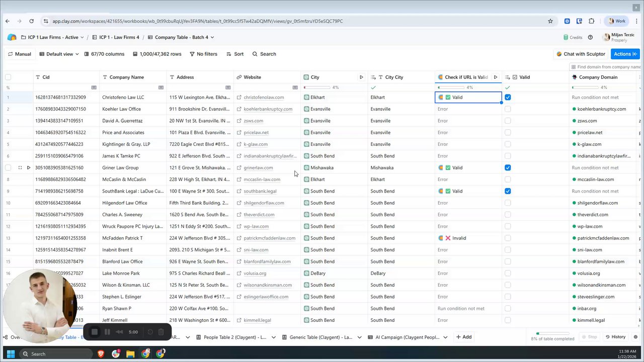Click the Search field in toolbar
The height and width of the screenshot is (362, 644).
(264, 54)
